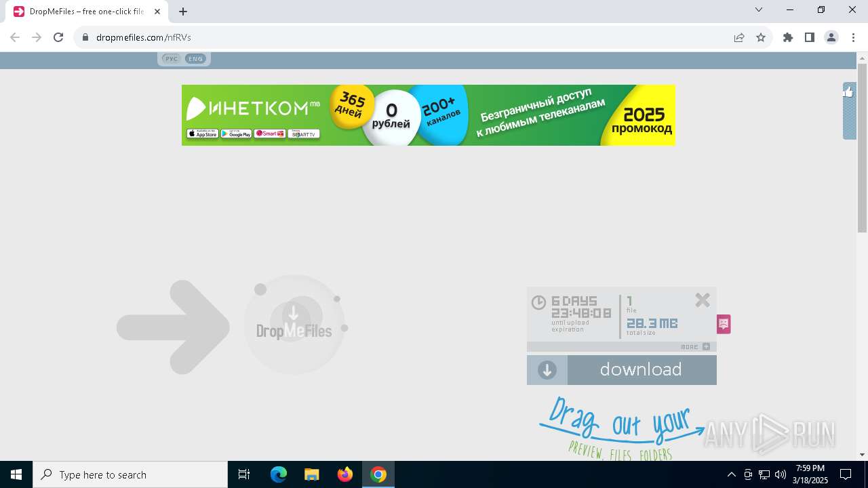Image resolution: width=868 pixels, height=488 pixels.
Task: View site information lock icon
Action: click(85, 37)
